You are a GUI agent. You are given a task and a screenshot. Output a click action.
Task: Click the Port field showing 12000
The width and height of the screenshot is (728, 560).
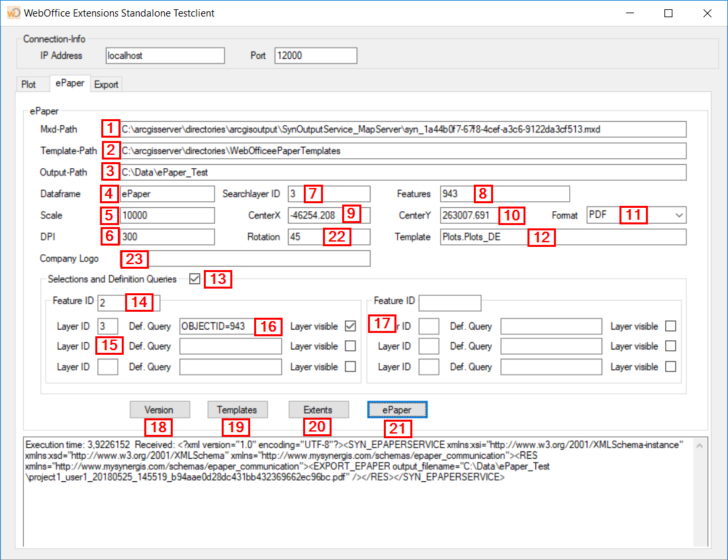[315, 56]
